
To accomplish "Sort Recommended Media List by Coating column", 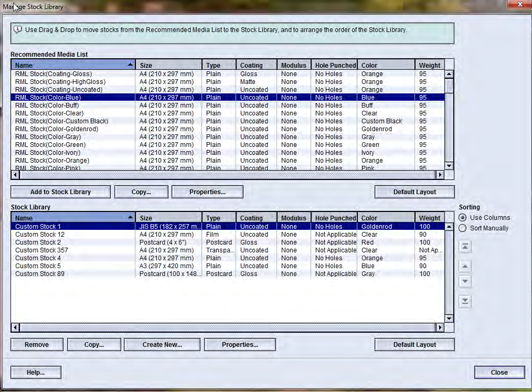I will coord(257,65).
